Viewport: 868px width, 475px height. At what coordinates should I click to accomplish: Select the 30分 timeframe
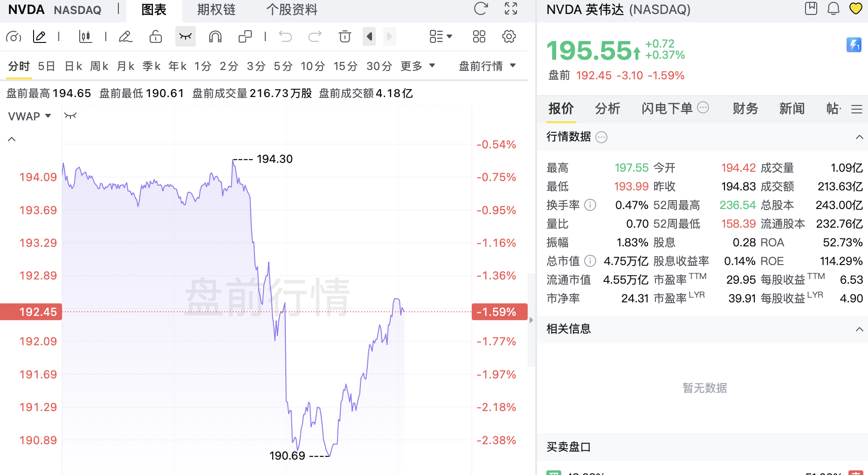379,66
